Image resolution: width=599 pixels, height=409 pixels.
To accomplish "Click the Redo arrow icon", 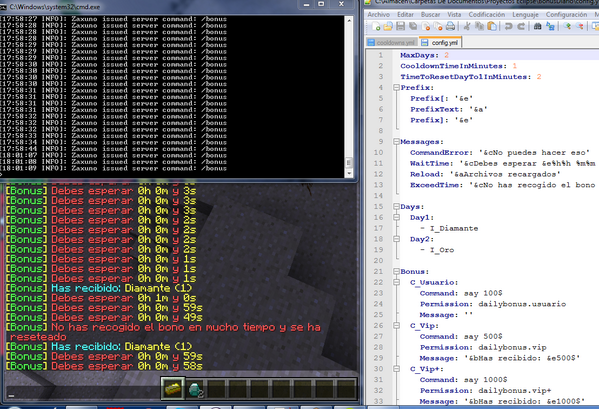I will point(521,26).
